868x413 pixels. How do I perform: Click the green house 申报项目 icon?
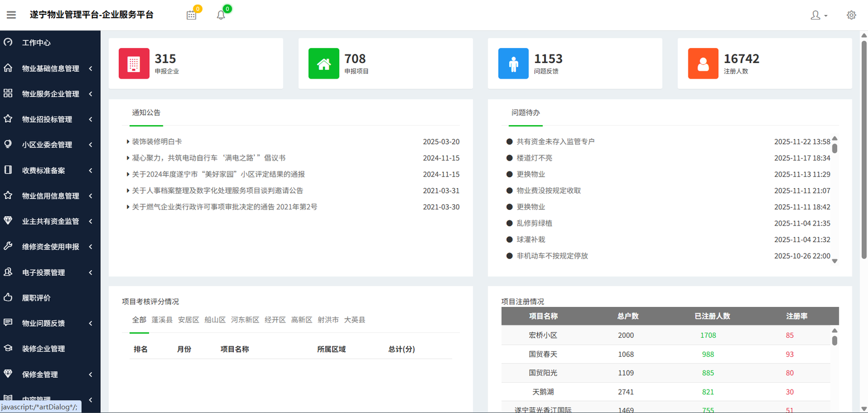[x=323, y=63]
